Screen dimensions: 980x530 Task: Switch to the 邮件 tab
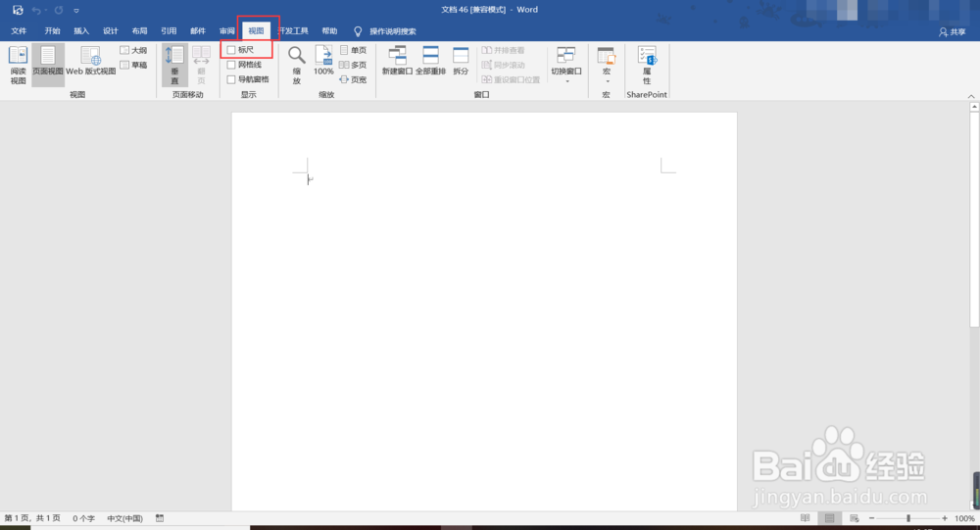click(x=198, y=30)
